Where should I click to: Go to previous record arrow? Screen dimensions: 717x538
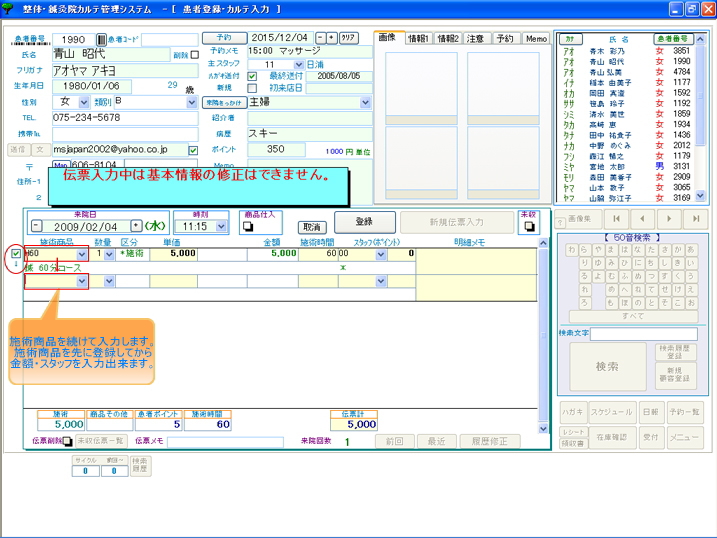click(642, 219)
